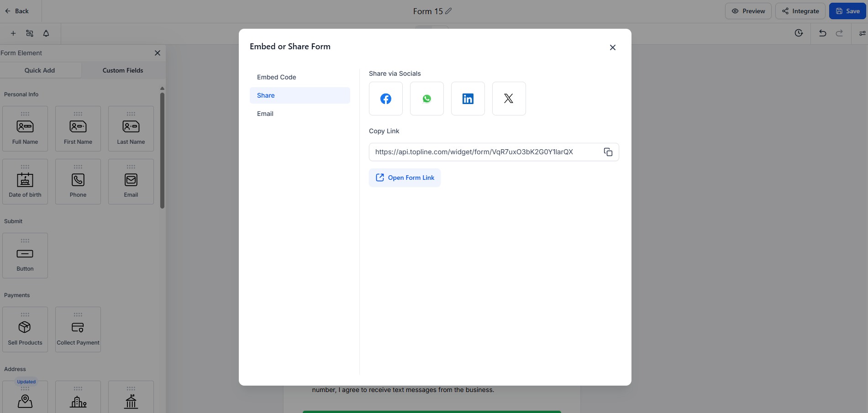This screenshot has height=413, width=868.
Task: Close the Embed or Share Form dialog
Action: point(613,47)
